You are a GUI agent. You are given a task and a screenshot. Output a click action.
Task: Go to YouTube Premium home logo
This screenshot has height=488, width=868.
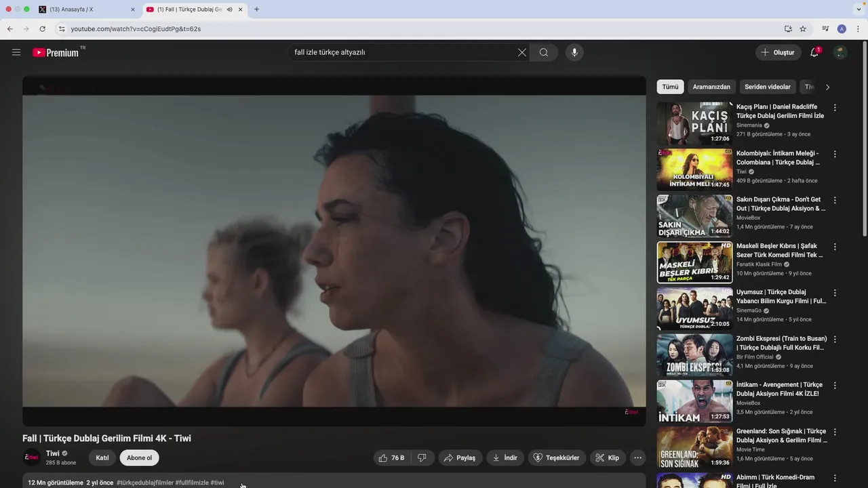56,52
